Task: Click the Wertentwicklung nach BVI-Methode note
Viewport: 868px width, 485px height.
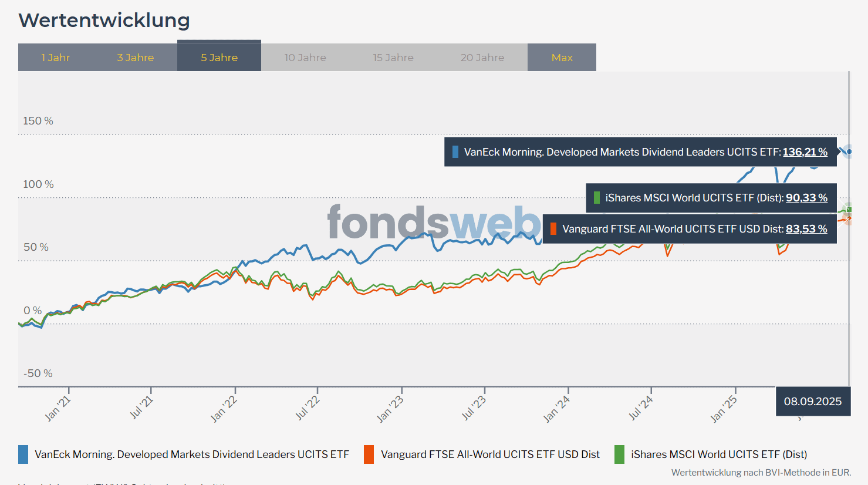Action: [761, 473]
